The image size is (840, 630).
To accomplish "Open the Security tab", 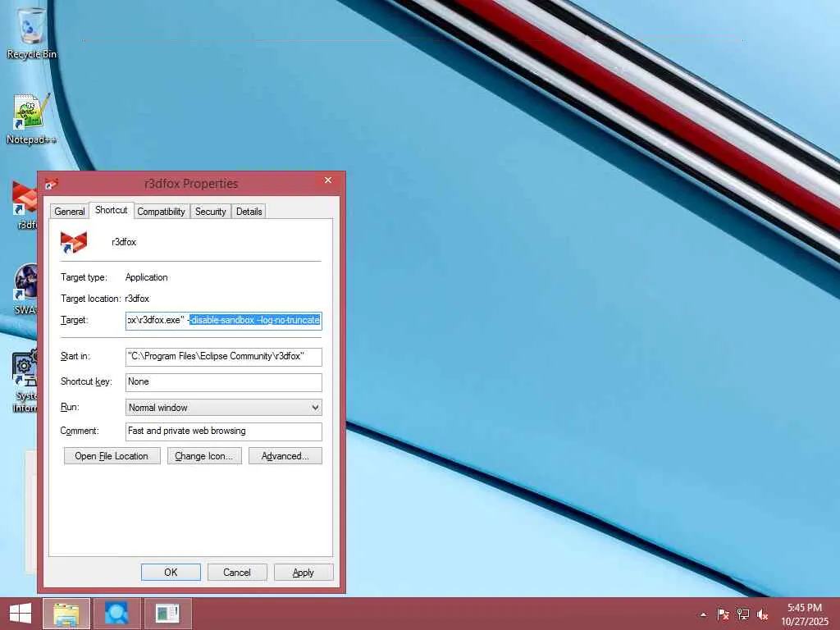I will 211,212.
